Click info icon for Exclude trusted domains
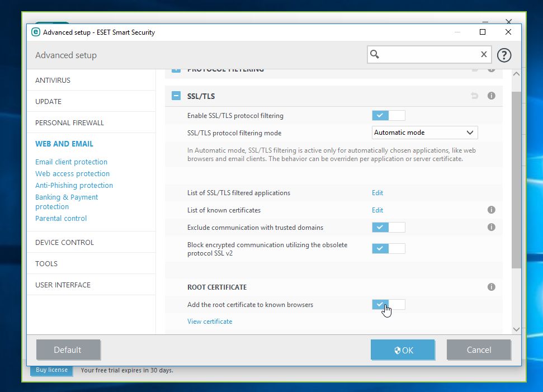Image resolution: width=543 pixels, height=392 pixels. (492, 227)
